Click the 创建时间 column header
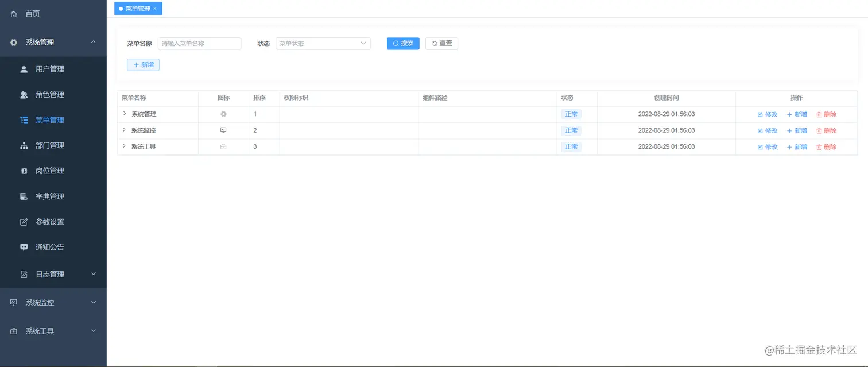The image size is (868, 367). coord(666,98)
